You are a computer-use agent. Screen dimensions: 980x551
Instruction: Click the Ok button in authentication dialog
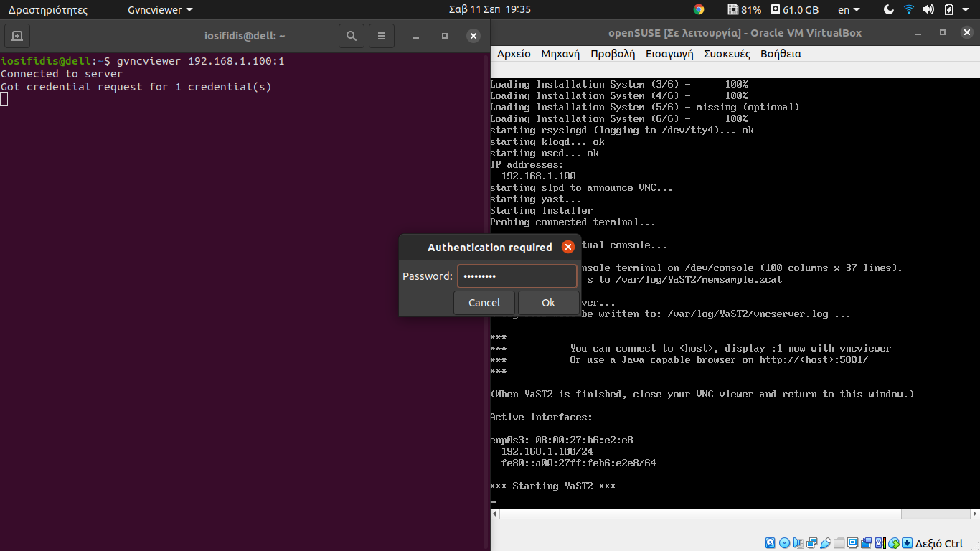[548, 303]
